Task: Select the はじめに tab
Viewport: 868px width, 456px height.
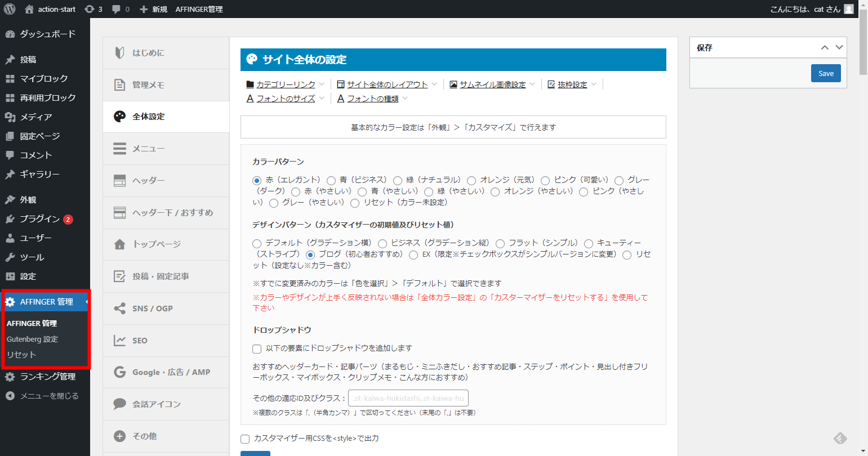Action: (166, 53)
